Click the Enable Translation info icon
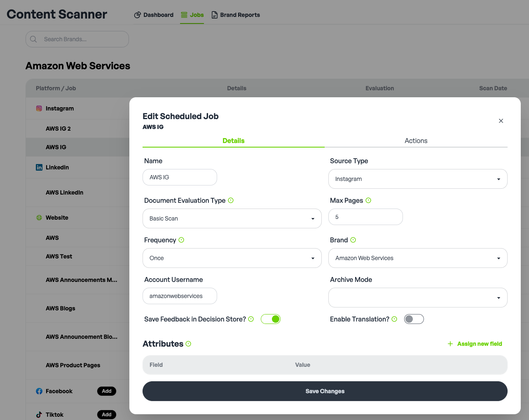The width and height of the screenshot is (529, 420). (x=394, y=319)
